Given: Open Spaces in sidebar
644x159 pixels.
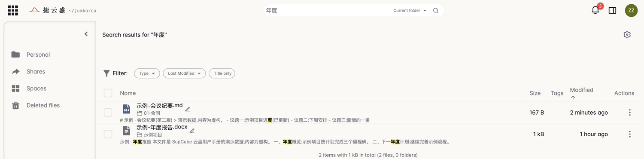Looking at the screenshot, I should (36, 89).
